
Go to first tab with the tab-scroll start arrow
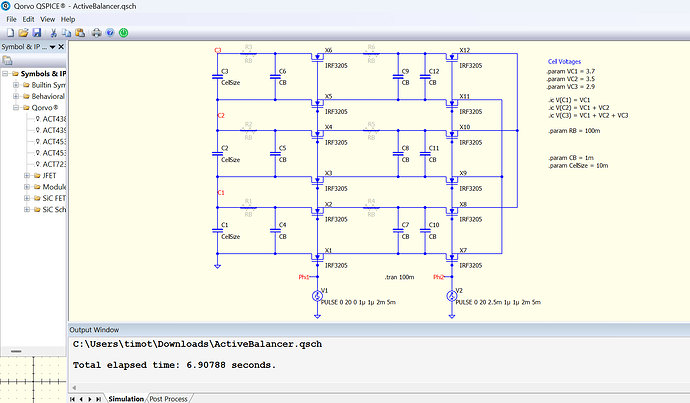click(73, 399)
